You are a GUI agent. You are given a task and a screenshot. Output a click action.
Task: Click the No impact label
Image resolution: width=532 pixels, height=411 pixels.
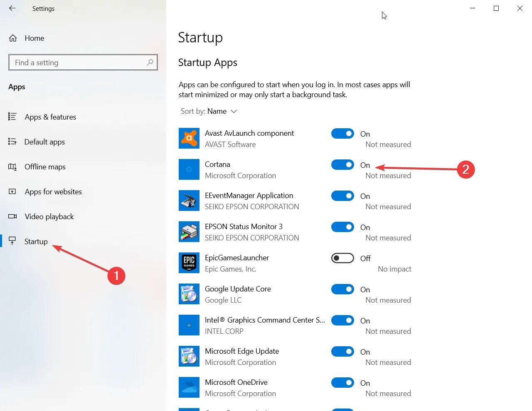pos(394,269)
